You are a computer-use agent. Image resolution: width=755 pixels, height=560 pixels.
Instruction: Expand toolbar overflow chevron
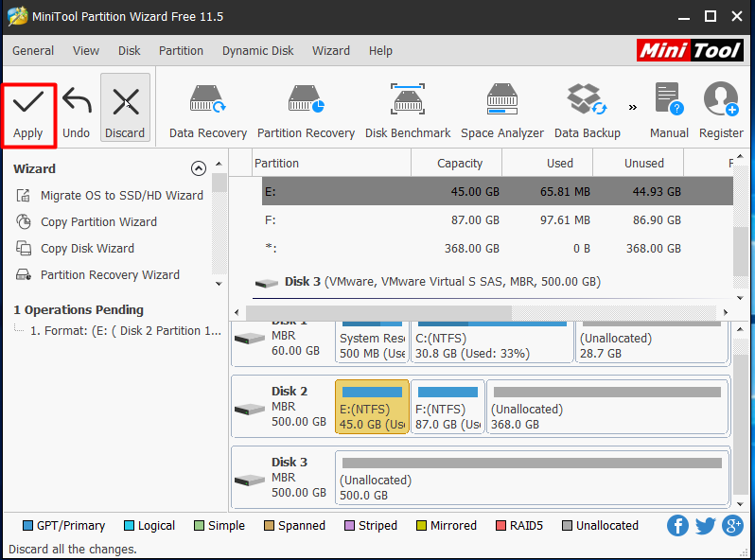[x=632, y=106]
